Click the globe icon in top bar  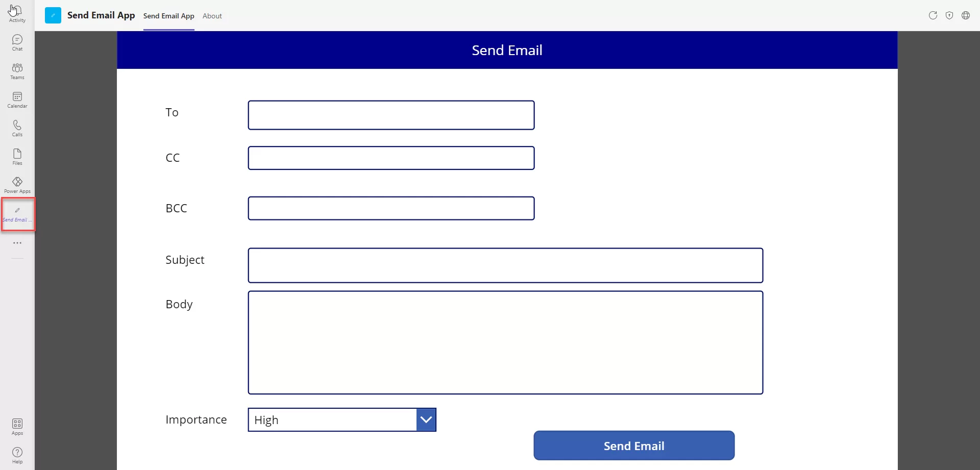click(x=966, y=15)
